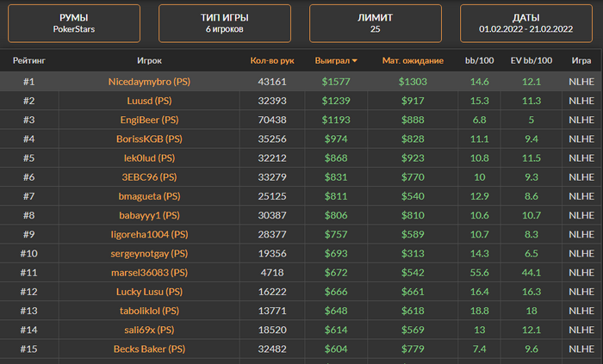The width and height of the screenshot is (603, 364).
Task: Select EngiBeer (PS) player name
Action: [150, 120]
